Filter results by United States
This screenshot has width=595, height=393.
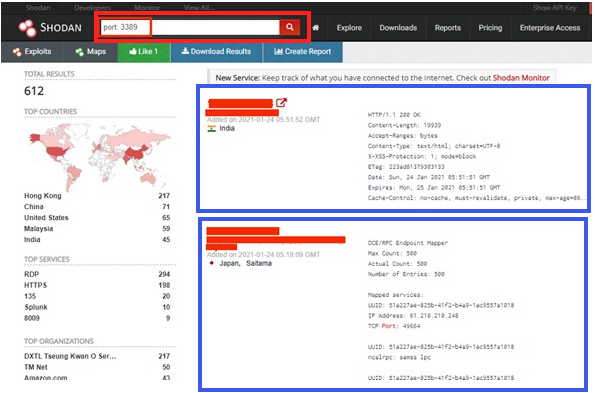click(x=46, y=218)
